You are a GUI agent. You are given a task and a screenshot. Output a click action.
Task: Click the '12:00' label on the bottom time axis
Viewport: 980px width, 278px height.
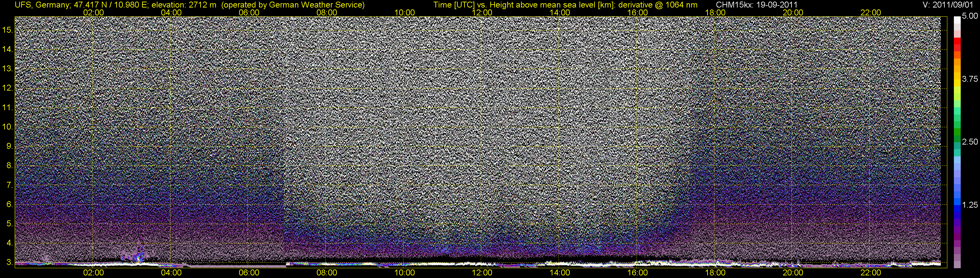tap(482, 273)
